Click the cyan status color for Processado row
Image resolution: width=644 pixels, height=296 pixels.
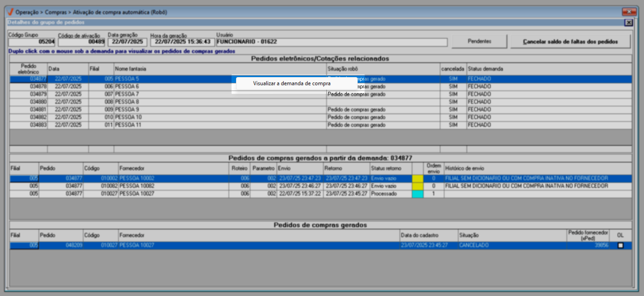point(417,194)
